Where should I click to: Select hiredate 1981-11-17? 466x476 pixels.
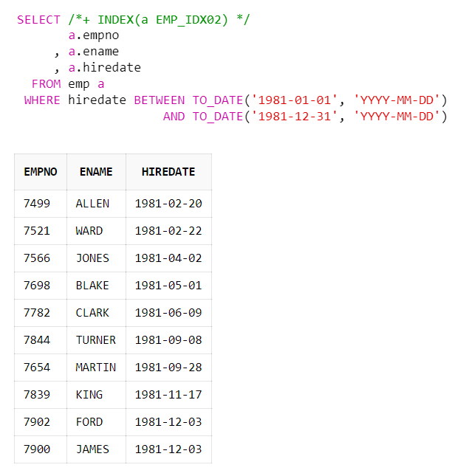pyautogui.click(x=168, y=395)
